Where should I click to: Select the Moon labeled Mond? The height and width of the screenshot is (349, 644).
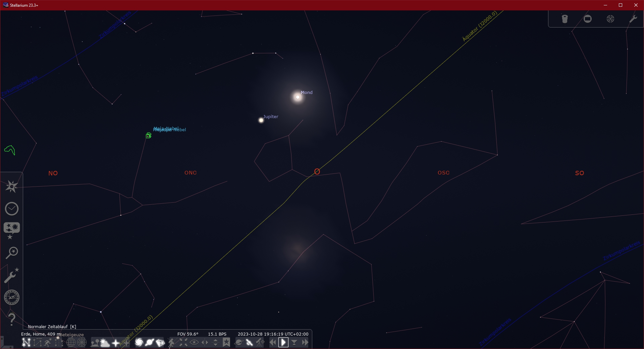pyautogui.click(x=298, y=97)
